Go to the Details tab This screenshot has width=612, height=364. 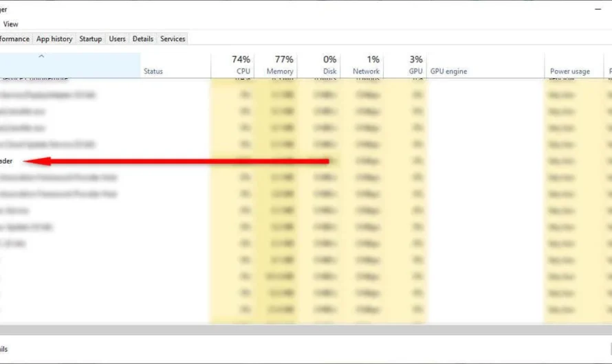click(x=142, y=39)
